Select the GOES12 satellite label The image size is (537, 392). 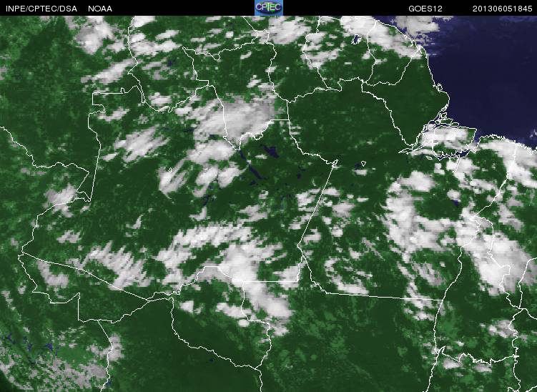[425, 9]
